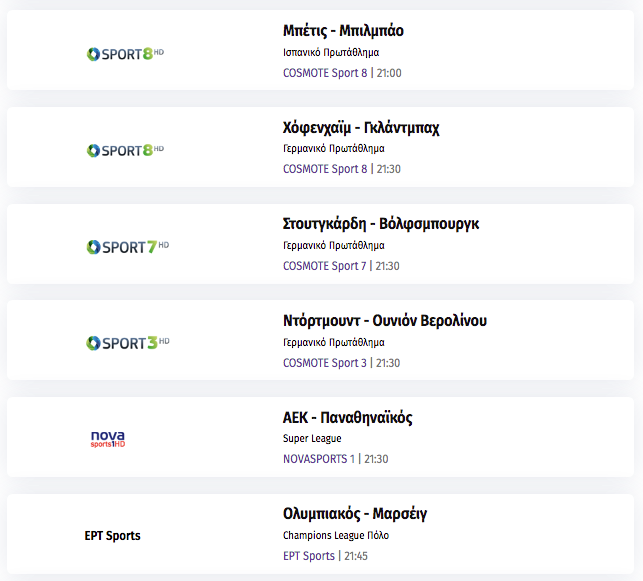The width and height of the screenshot is (643, 581).
Task: Click the SPORT8 HD logo beside Χόφενχαϊμ - Γκλάντμπαχ
Action: 125,150
